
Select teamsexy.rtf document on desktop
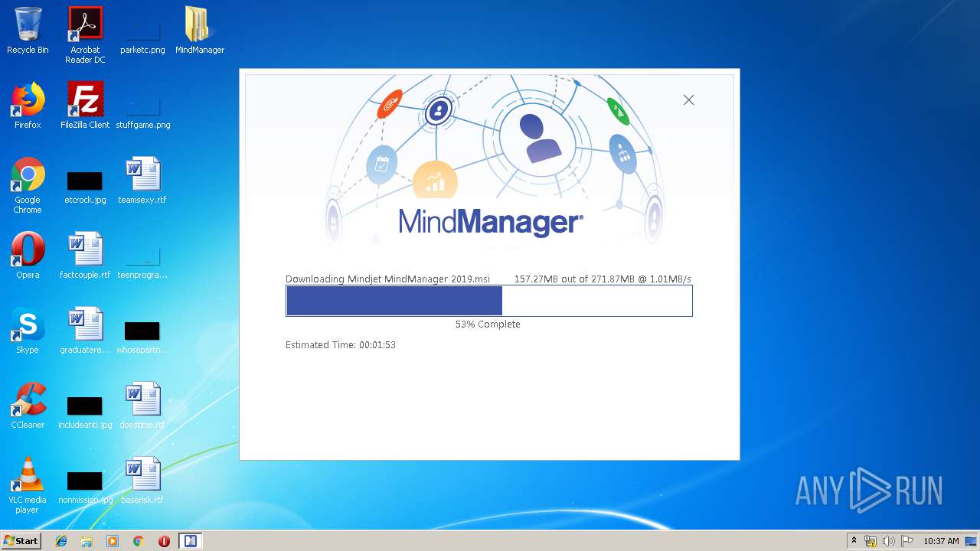click(x=142, y=181)
